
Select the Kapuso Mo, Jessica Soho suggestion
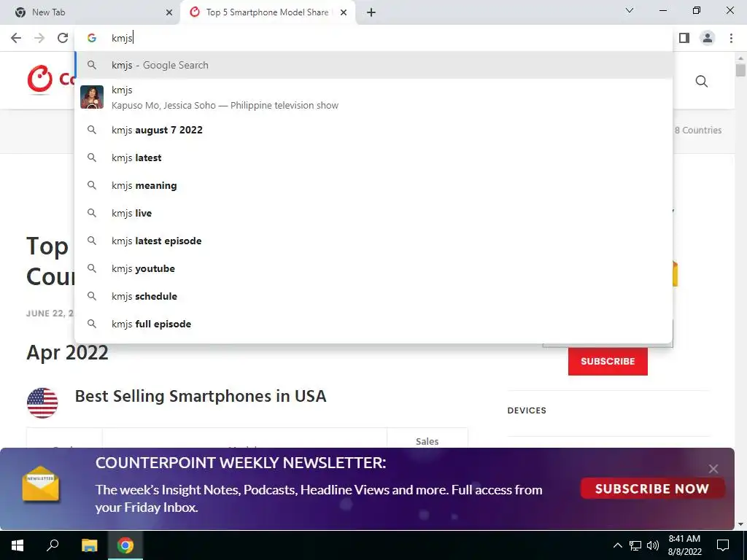coord(374,97)
